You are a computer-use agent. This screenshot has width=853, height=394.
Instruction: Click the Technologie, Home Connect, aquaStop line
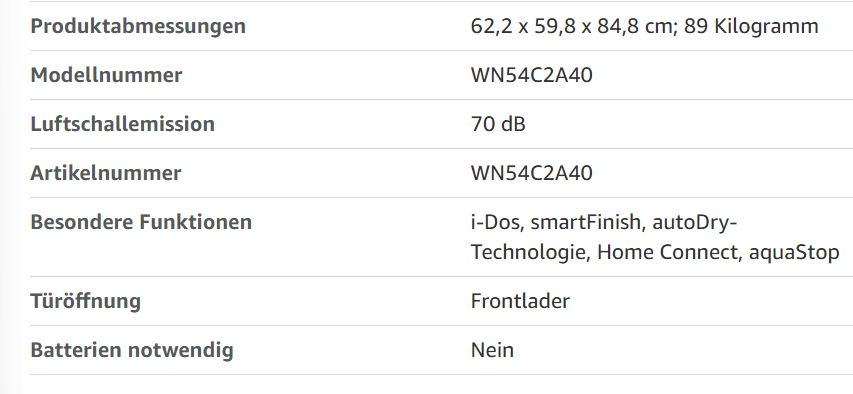pos(655,253)
